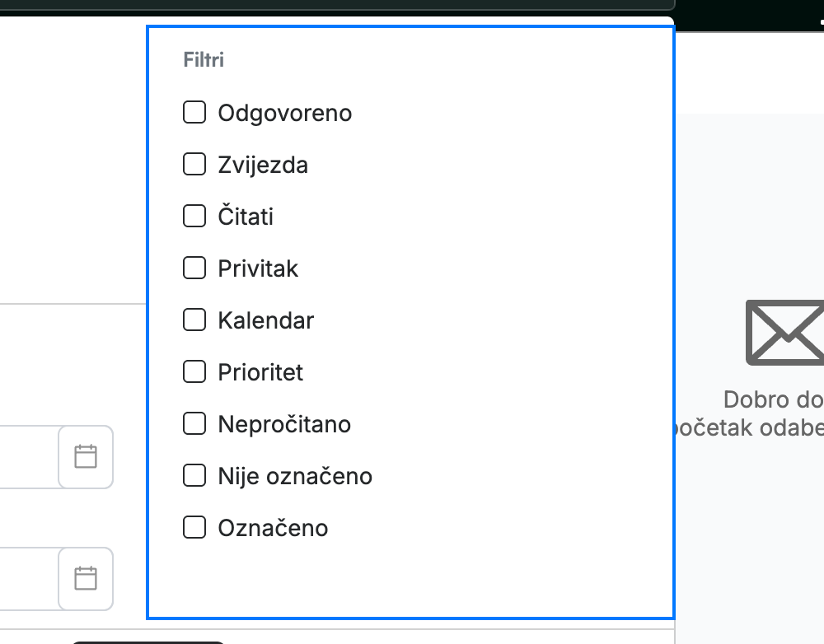This screenshot has height=644, width=824.
Task: Check the Nepročitano filter box
Action: (x=194, y=424)
